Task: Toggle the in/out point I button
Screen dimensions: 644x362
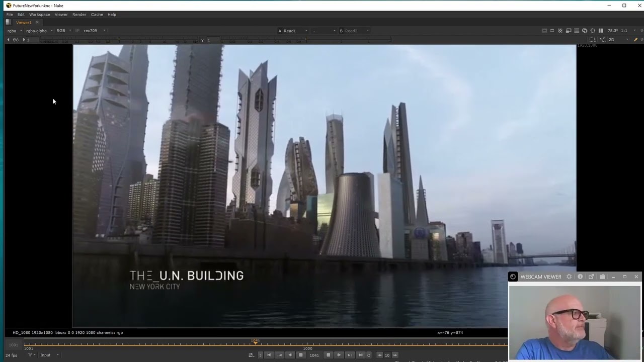Action: coord(260,355)
